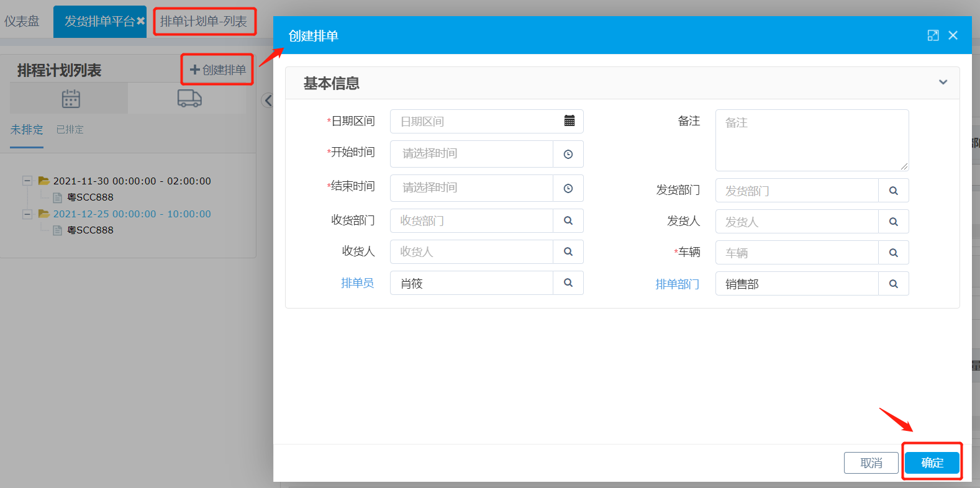Select 粤SCC888 under 2021-12-25 node
The image size is (980, 488).
click(90, 230)
